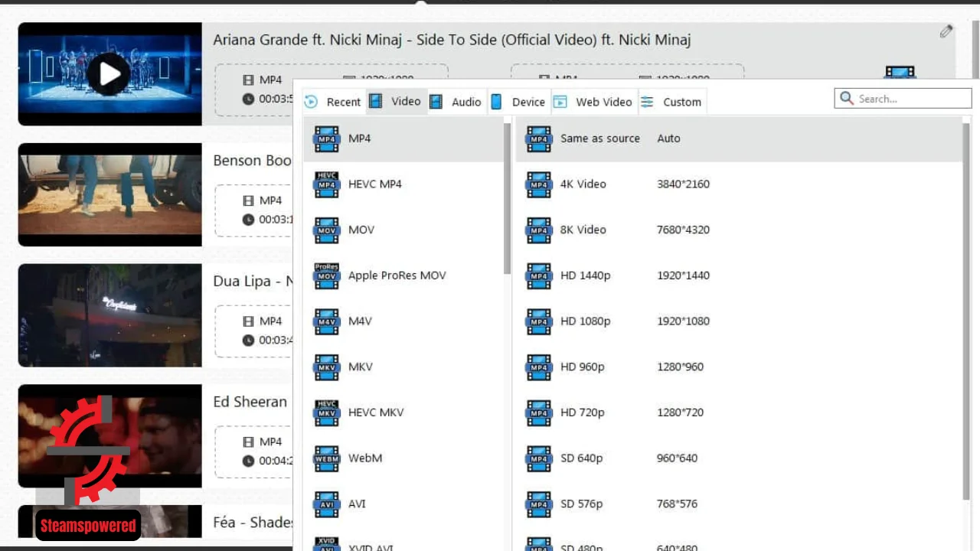Select the HEVC MP4 label
Image resolution: width=980 pixels, height=551 pixels.
(x=375, y=184)
